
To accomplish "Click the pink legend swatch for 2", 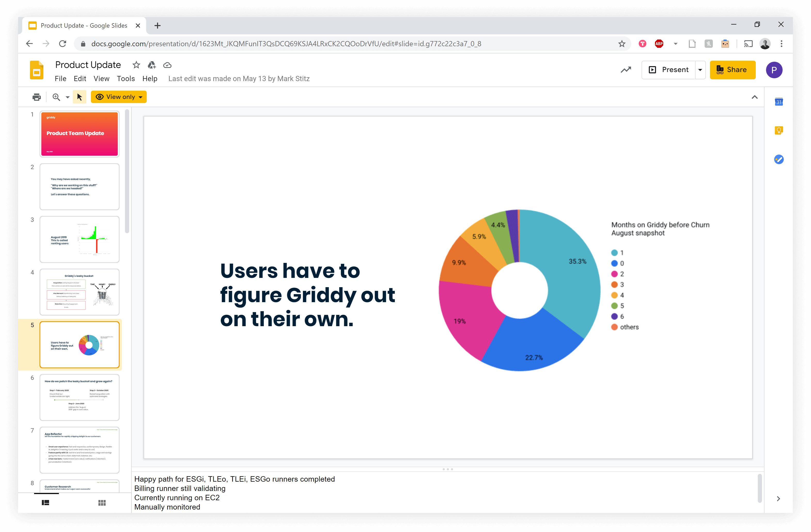I will (x=614, y=274).
